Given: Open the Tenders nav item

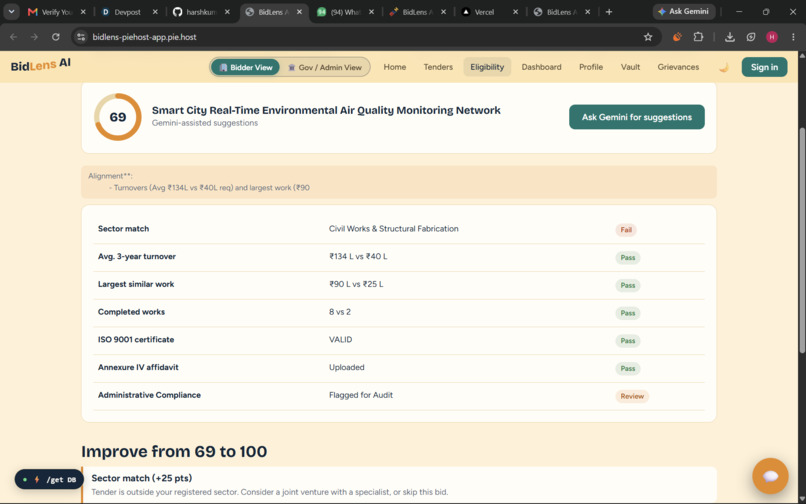Looking at the screenshot, I should (x=438, y=67).
